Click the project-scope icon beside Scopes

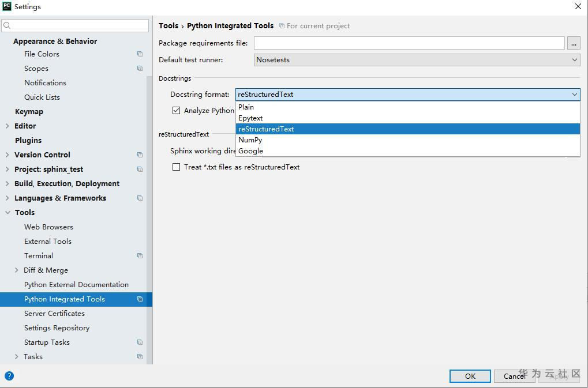point(140,69)
